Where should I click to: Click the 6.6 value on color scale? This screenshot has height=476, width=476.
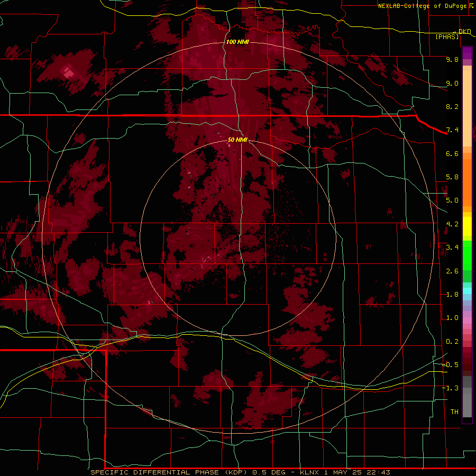[x=452, y=153]
